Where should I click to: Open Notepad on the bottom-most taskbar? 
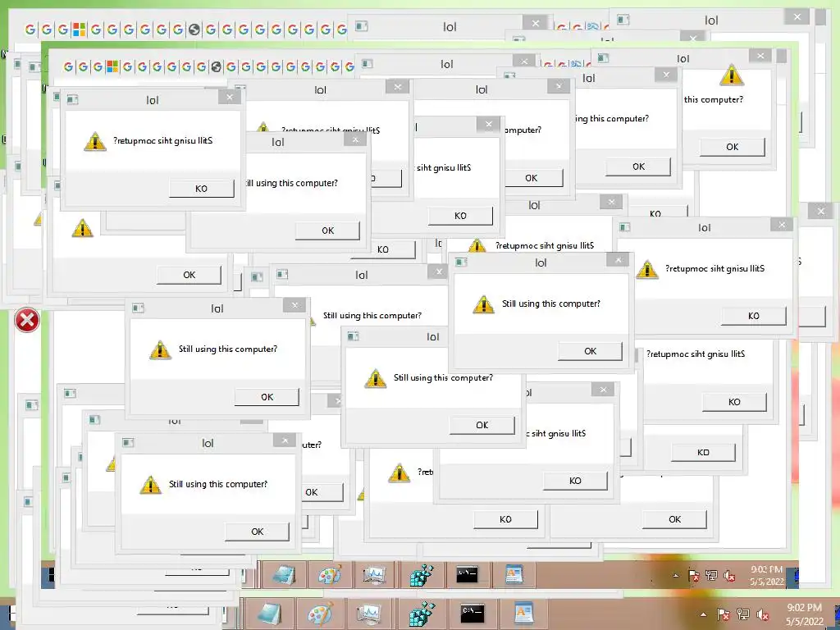click(269, 614)
